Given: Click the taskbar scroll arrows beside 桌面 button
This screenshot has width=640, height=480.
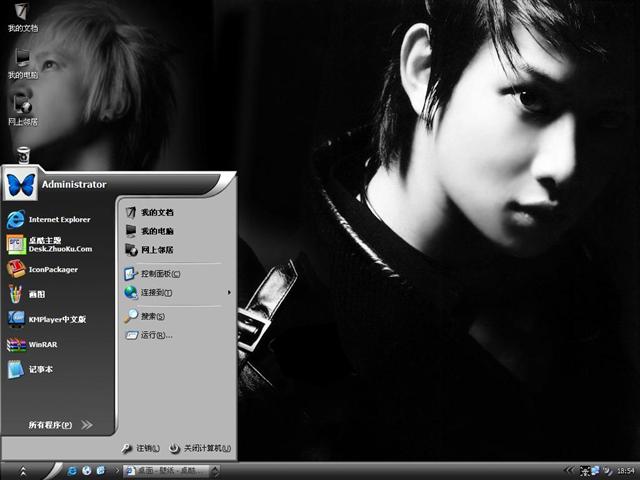Looking at the screenshot, I should click(215, 471).
